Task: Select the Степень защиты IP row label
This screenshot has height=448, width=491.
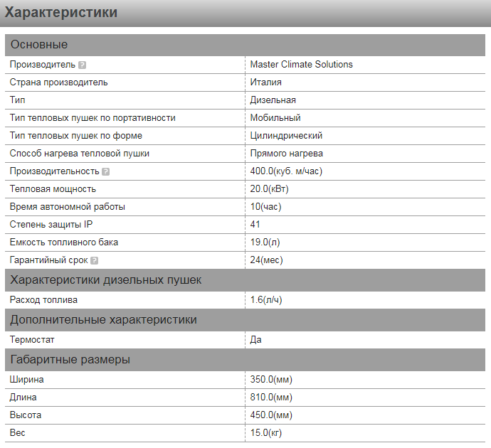Action: [x=51, y=225]
